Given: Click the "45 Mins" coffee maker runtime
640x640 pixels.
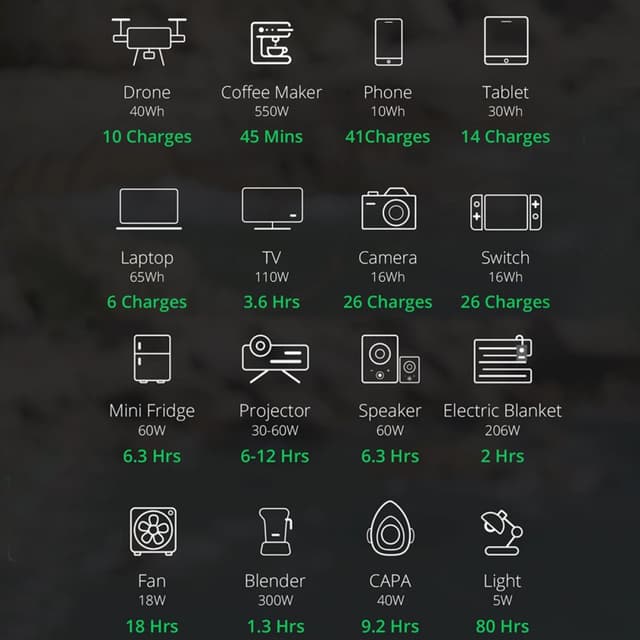Looking at the screenshot, I should point(271,137).
